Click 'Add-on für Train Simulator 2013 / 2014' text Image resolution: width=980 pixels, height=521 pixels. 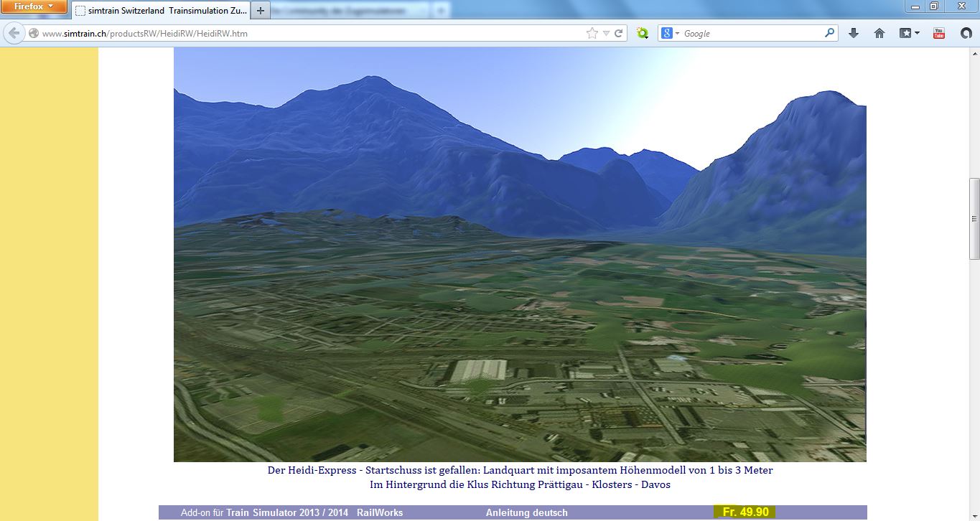coord(265,513)
